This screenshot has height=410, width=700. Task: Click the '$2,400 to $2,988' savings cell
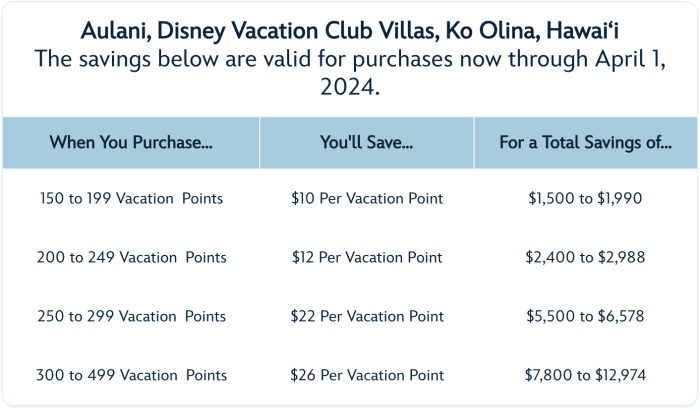click(x=585, y=257)
